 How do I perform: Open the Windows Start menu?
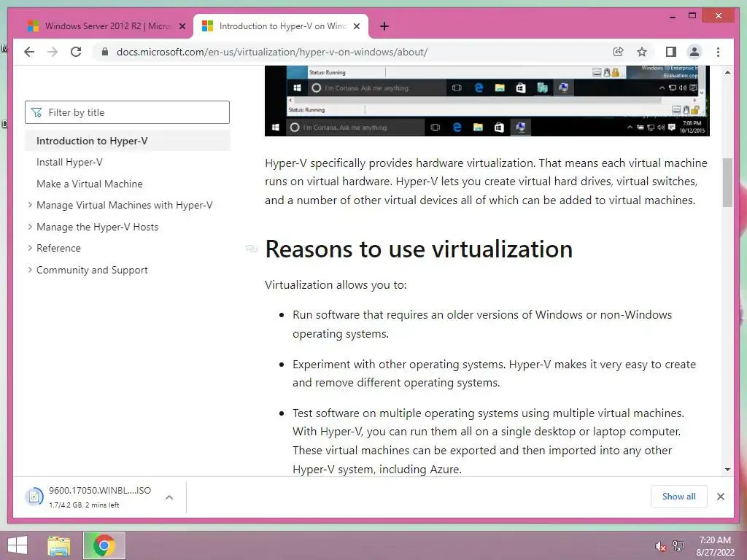[x=18, y=545]
